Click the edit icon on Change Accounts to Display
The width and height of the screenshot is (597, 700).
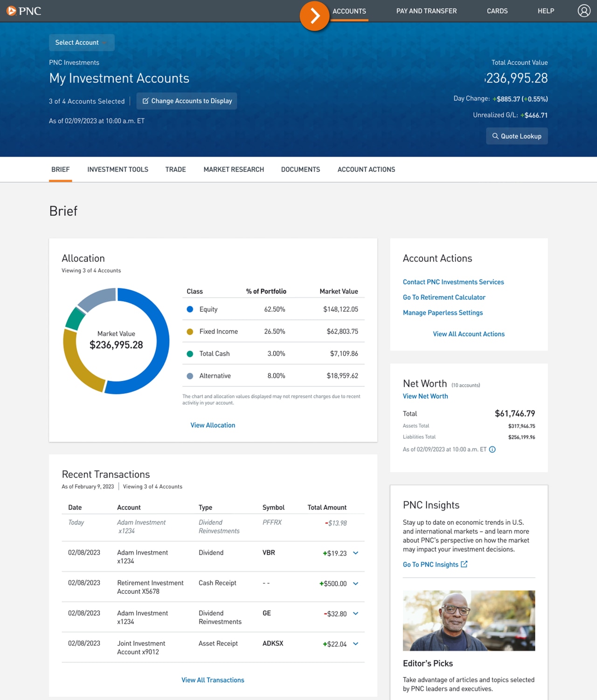tap(146, 101)
